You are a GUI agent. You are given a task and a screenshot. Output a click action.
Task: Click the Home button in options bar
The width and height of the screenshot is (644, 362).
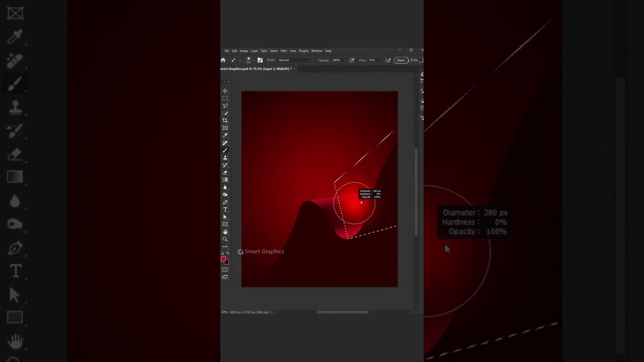(223, 60)
